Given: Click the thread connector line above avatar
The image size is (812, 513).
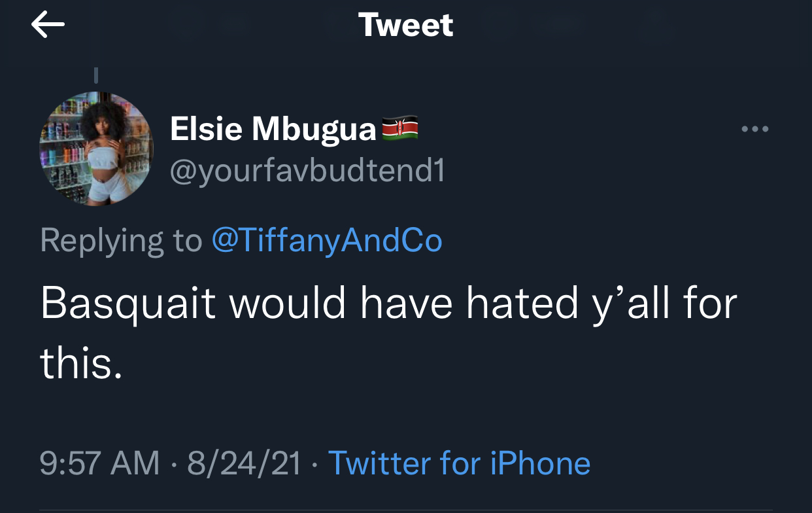Looking at the screenshot, I should pos(96,75).
